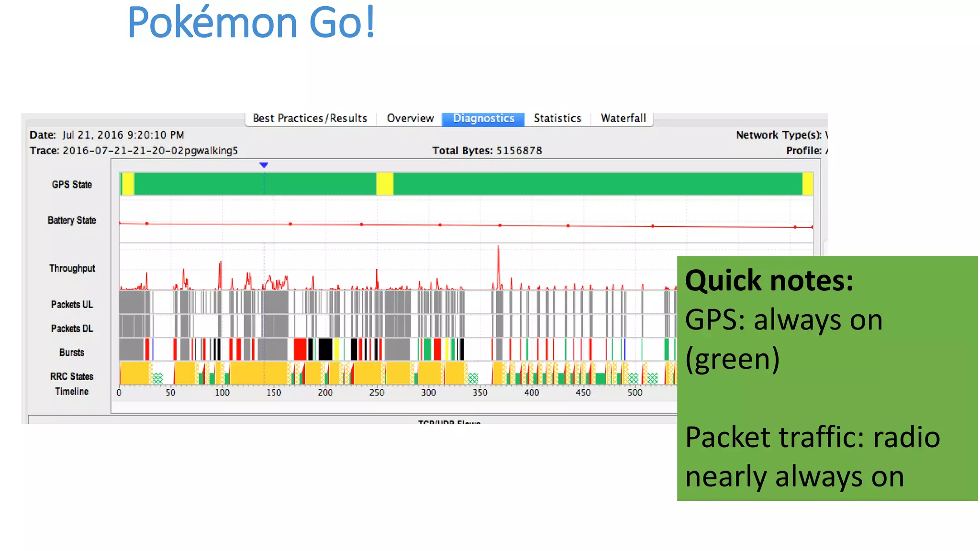
Task: Click the Network Type(s) label
Action: (779, 135)
